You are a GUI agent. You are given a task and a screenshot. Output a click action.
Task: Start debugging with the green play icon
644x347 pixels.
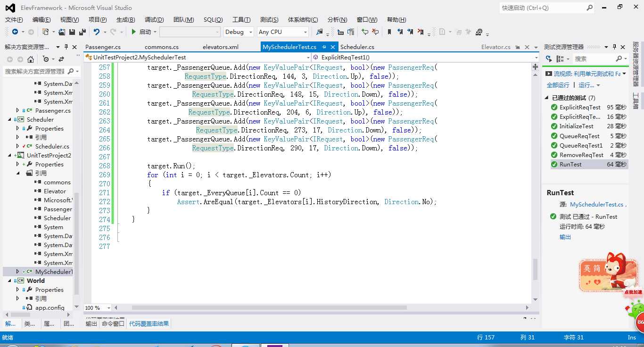[x=134, y=32]
